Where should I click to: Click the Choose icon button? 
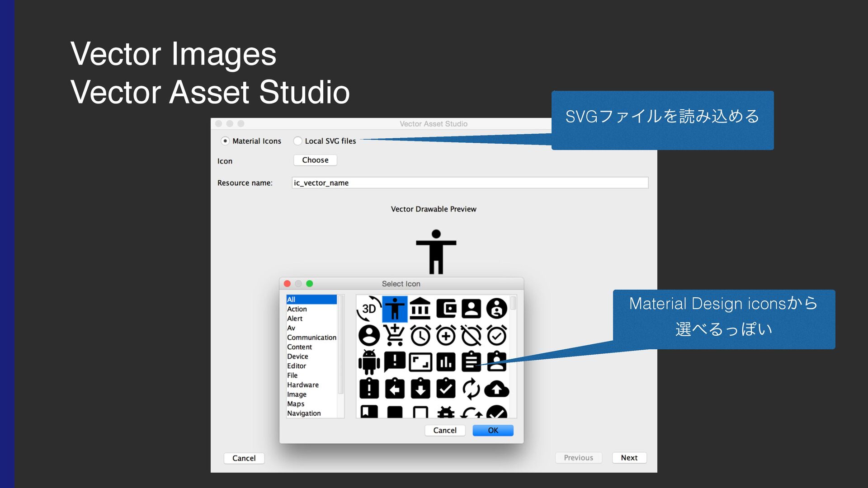[x=315, y=160]
